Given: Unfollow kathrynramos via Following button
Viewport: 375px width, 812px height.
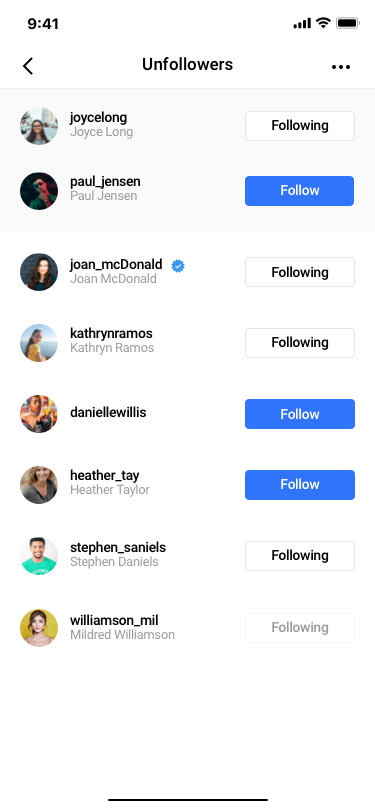Looking at the screenshot, I should 300,343.
